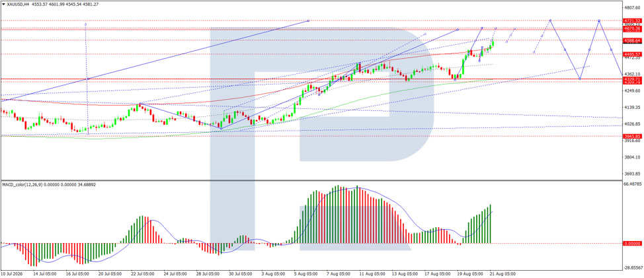Click the 4807.60 top price scale value
Image resolution: width=644 pixels, height=278 pixels.
pos(633,7)
